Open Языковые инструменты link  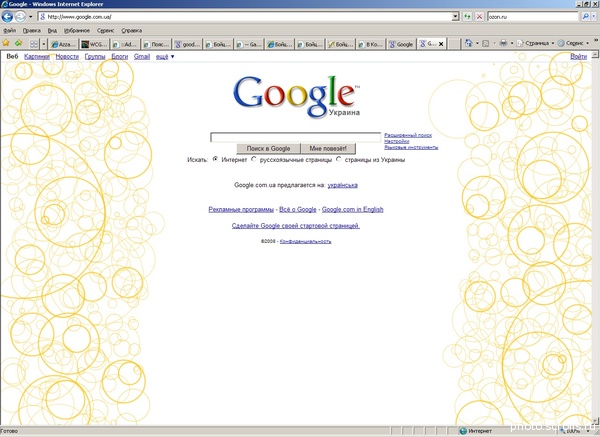[x=411, y=147]
